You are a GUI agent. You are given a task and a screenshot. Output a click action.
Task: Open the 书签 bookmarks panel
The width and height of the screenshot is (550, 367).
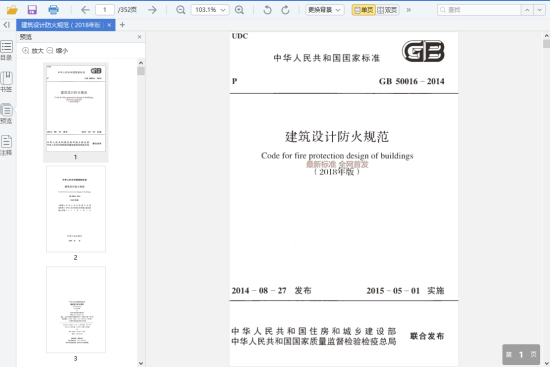(6, 82)
